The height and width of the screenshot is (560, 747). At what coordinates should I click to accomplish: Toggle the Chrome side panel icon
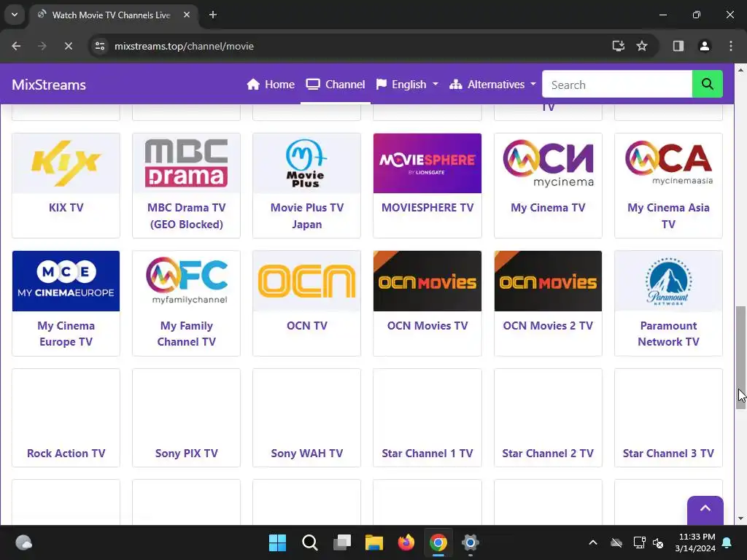click(678, 46)
